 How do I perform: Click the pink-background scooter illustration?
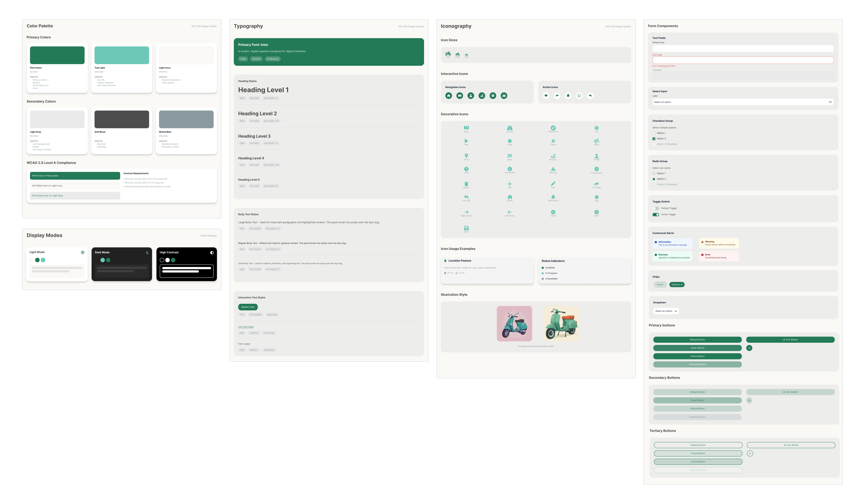click(514, 324)
